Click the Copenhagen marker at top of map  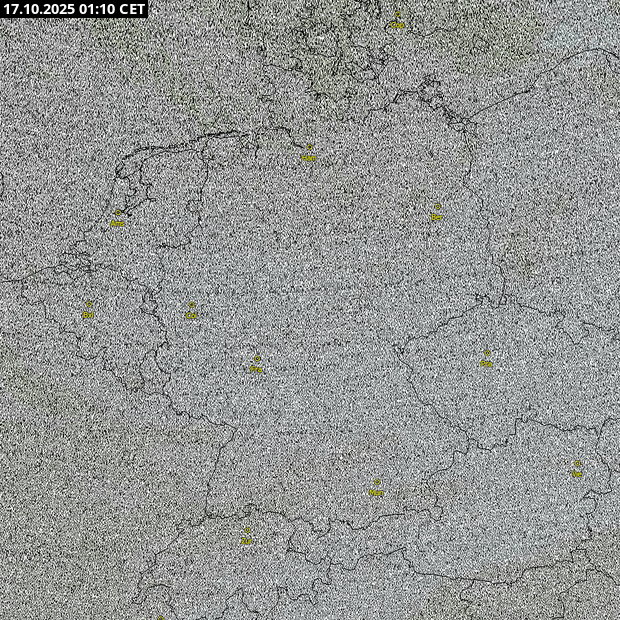(x=397, y=16)
